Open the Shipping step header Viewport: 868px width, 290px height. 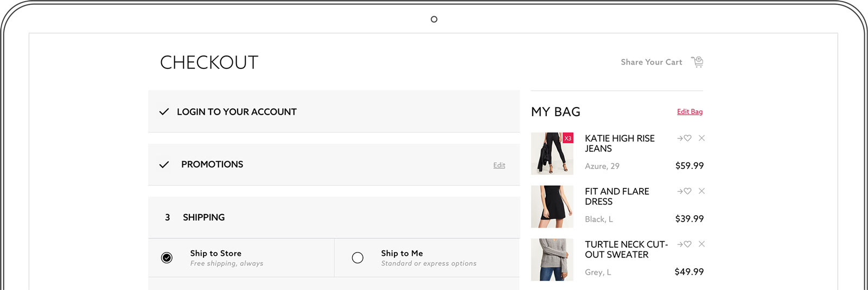click(334, 217)
